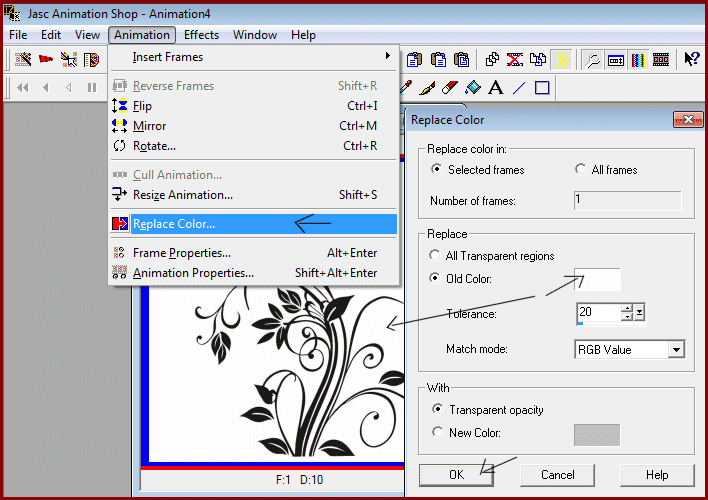
Task: Select the New Color radio option
Action: (437, 432)
